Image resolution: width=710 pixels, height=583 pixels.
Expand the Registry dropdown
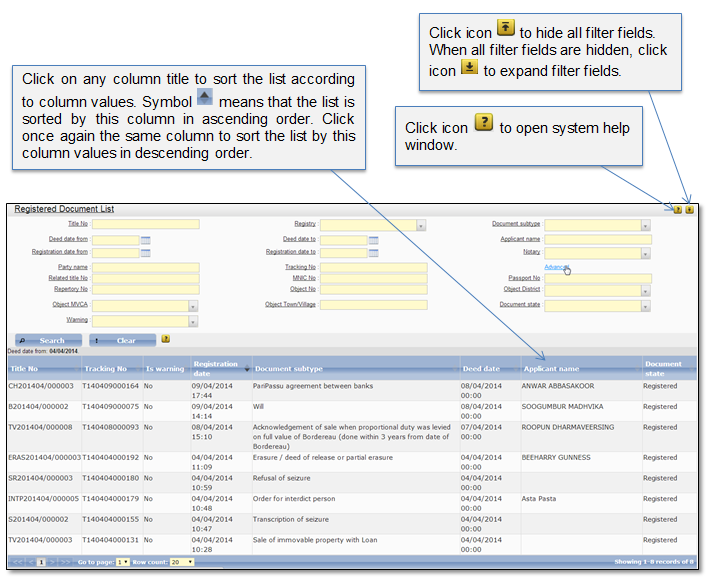click(421, 225)
